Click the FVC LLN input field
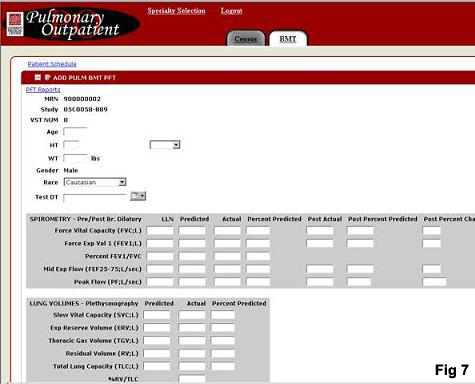475x384 pixels. 160,230
